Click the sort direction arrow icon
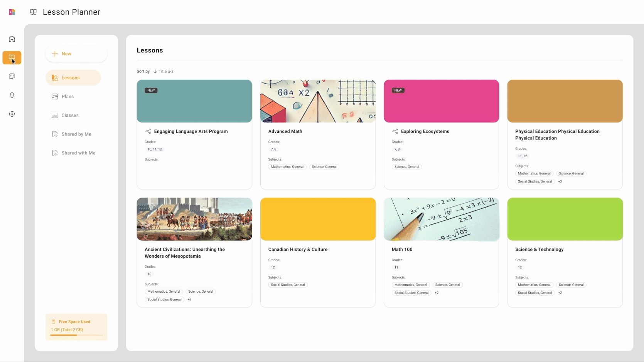The width and height of the screenshot is (644, 362). (x=155, y=72)
